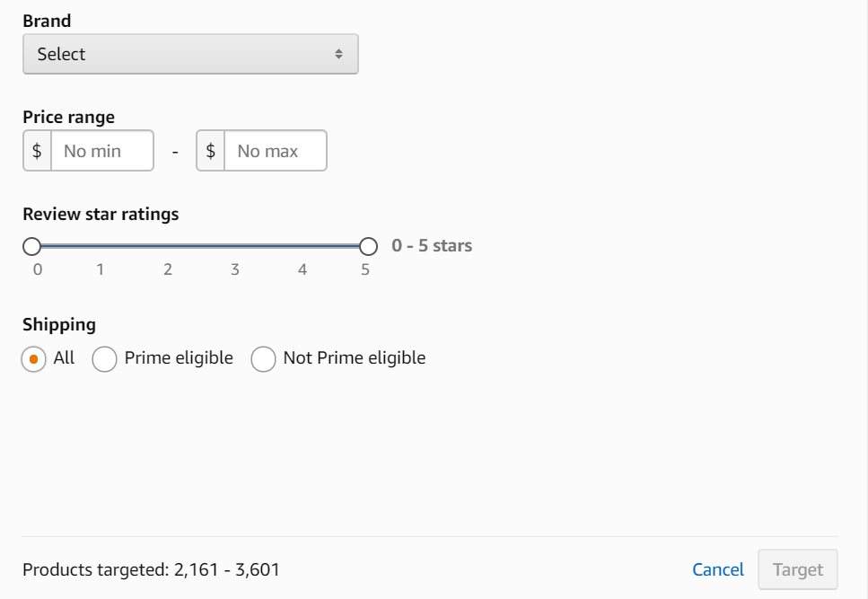Click the minimum price input field
This screenshot has height=599, width=868.
click(x=102, y=151)
